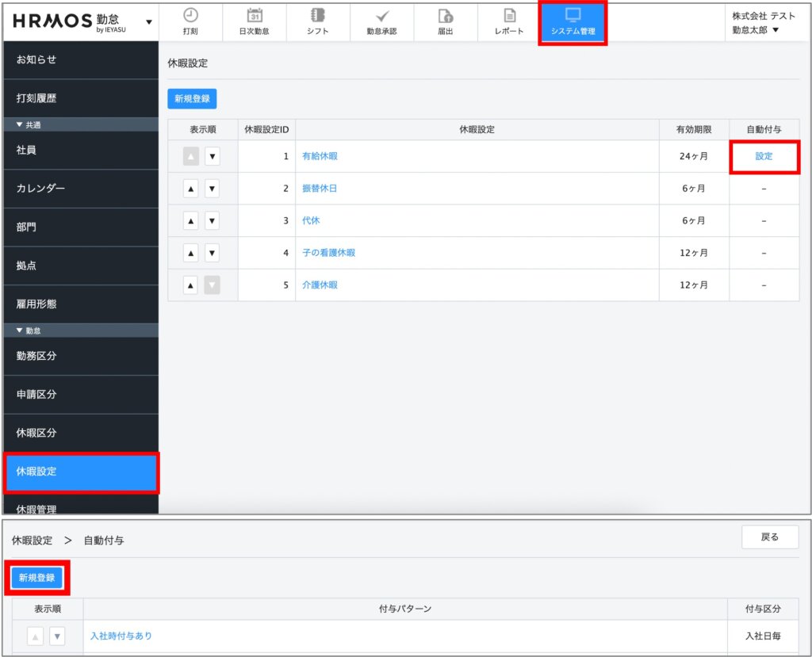
Task: Open the 届出 document icon
Action: click(x=446, y=16)
